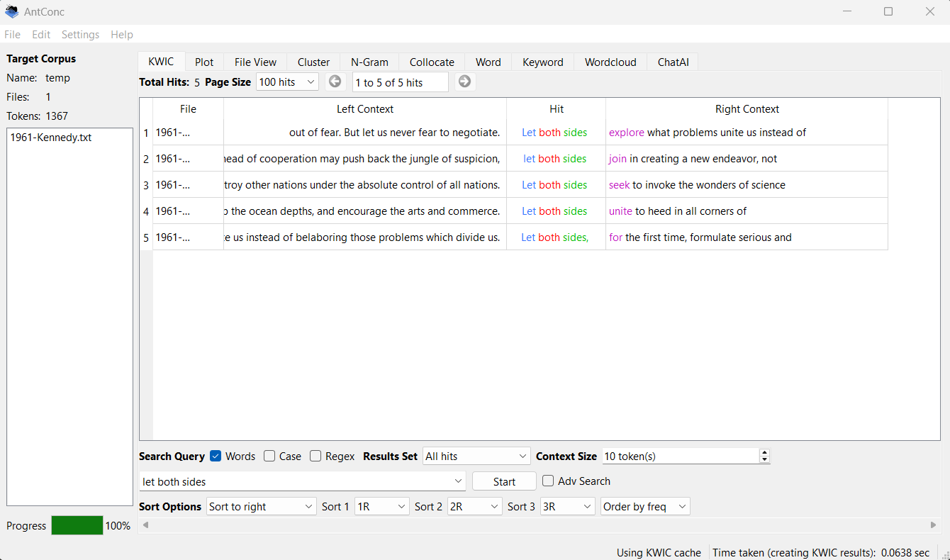The height and width of the screenshot is (560, 950).
Task: Switch to the Wordcloud tab
Action: [x=610, y=62]
